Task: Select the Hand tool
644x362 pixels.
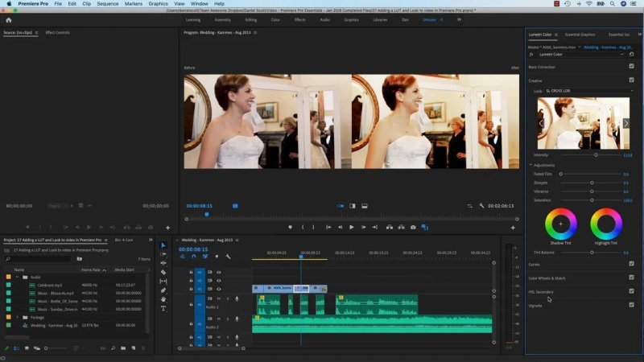Action: click(163, 299)
